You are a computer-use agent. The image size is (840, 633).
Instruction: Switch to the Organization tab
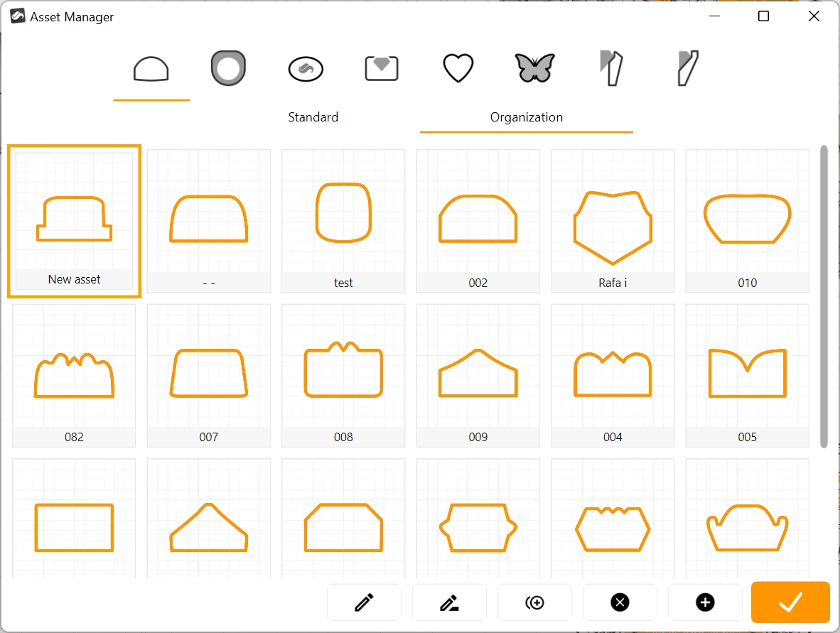526,117
